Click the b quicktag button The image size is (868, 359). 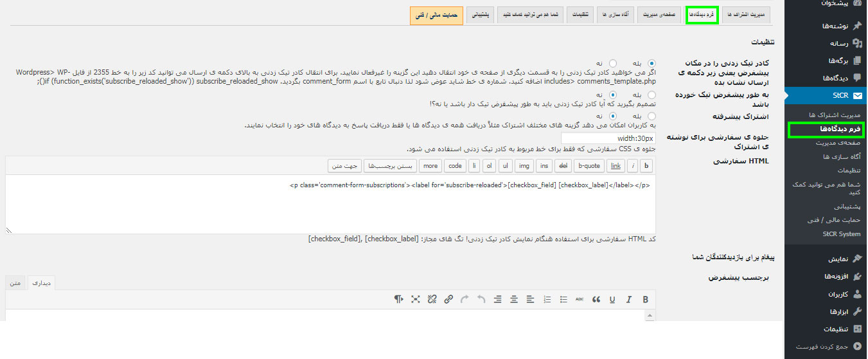646,165
